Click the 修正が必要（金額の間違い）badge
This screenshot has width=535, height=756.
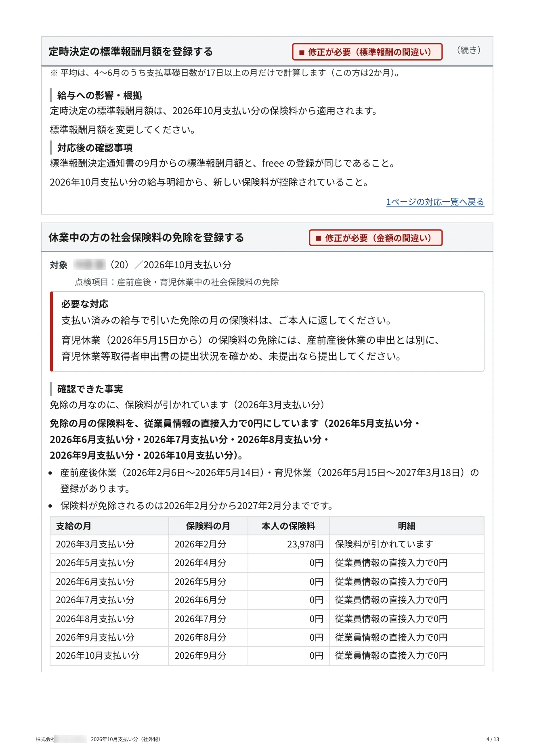tap(376, 238)
